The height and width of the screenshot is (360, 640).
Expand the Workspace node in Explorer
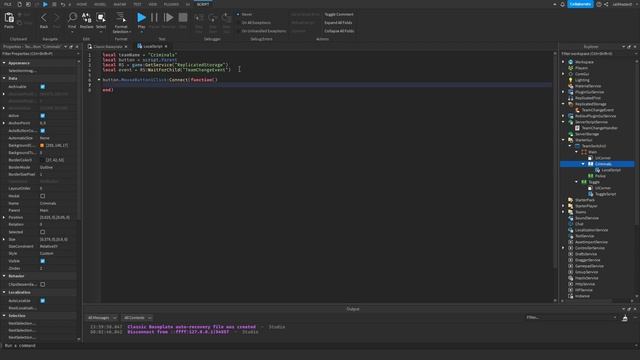(x=563, y=62)
